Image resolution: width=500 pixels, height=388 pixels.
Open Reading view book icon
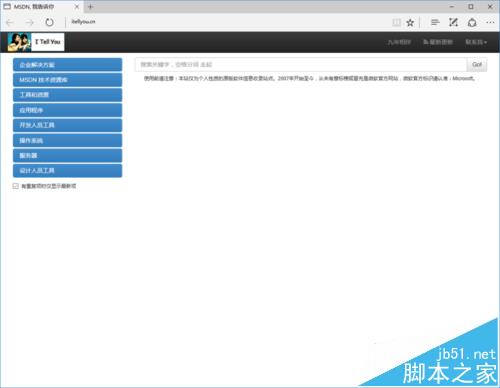pos(396,22)
